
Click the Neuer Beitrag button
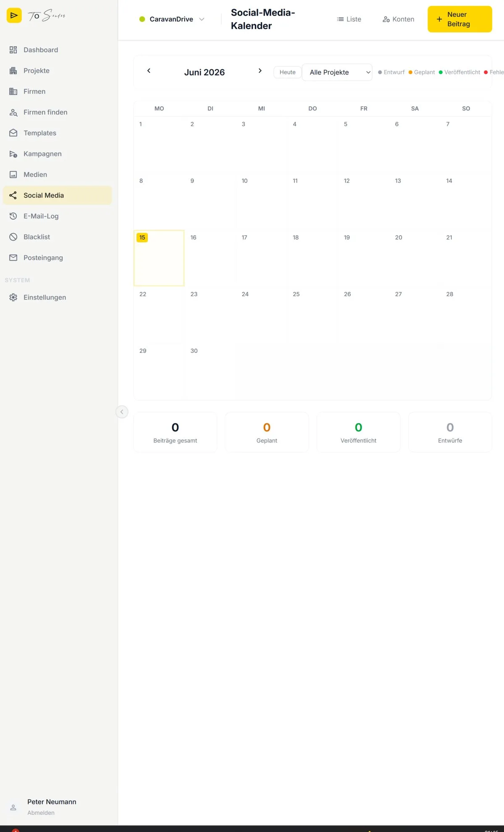[x=460, y=19]
